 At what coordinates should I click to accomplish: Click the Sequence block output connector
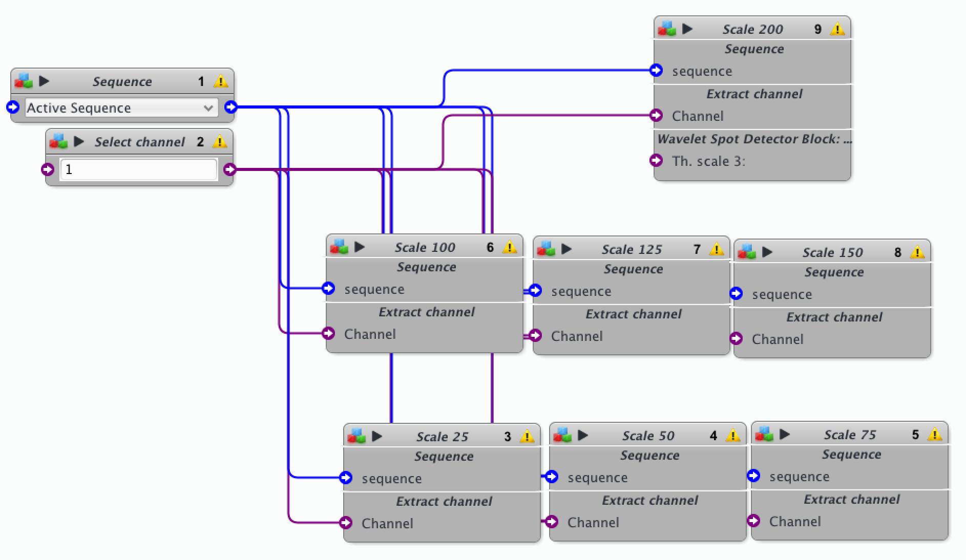coord(231,107)
